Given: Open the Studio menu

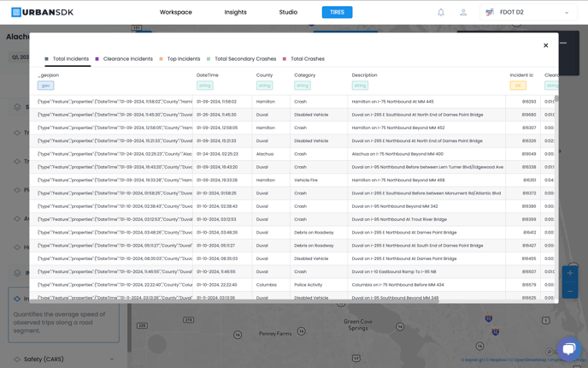Looking at the screenshot, I should [x=288, y=12].
